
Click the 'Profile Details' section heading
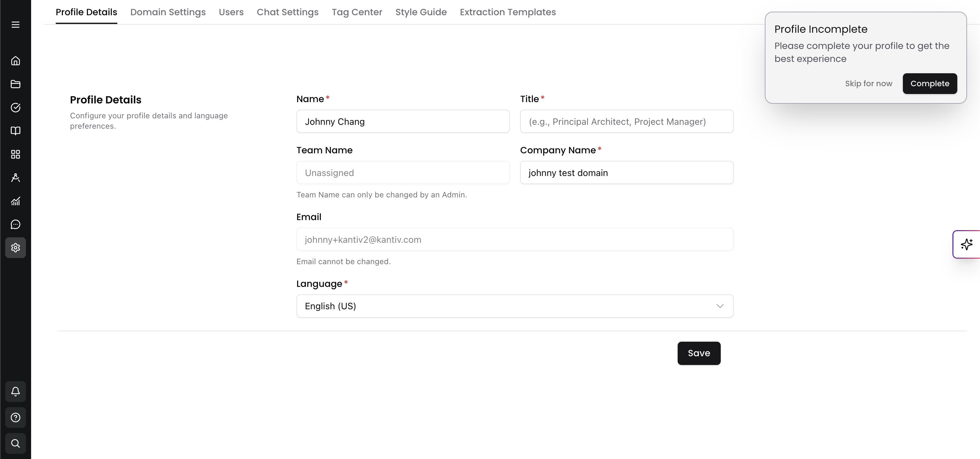pyautogui.click(x=105, y=100)
